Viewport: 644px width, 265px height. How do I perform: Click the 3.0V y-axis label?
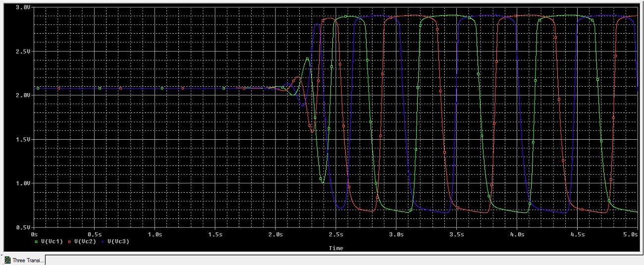pyautogui.click(x=23, y=7)
